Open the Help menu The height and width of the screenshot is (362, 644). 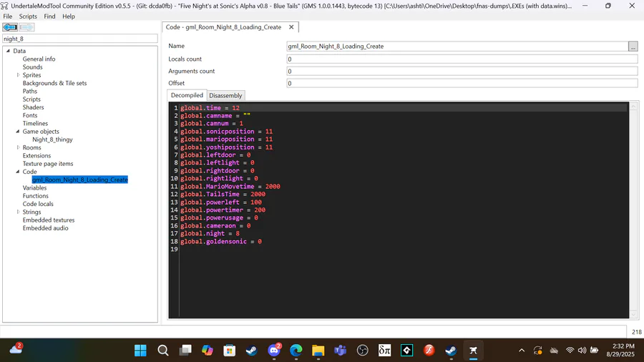click(x=69, y=16)
